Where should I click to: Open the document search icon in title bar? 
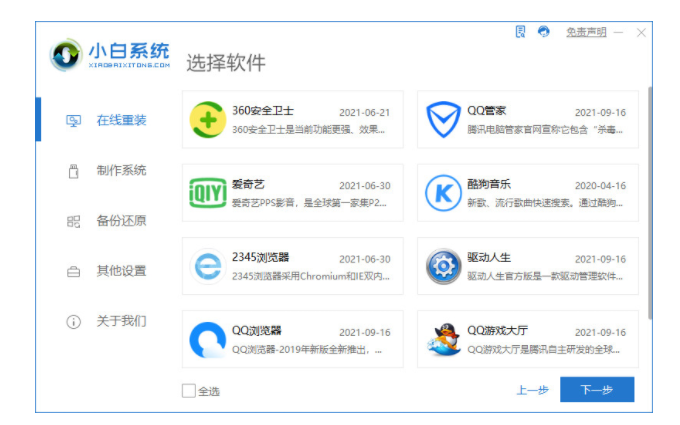pos(520,32)
